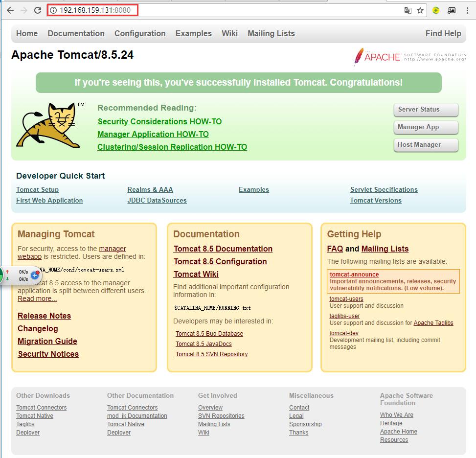The image size is (476, 458).
Task: Open the First Web Application link
Action: pos(49,201)
